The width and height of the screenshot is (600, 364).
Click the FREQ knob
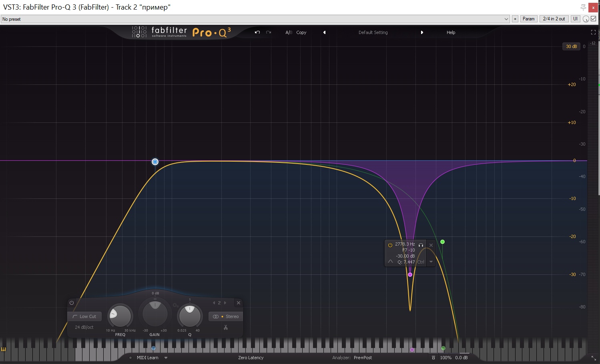pyautogui.click(x=120, y=316)
